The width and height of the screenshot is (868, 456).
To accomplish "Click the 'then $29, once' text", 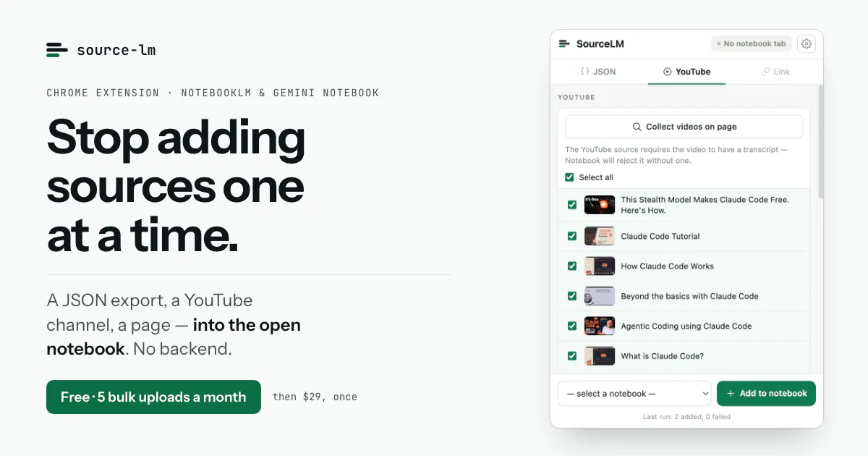I will [x=315, y=397].
